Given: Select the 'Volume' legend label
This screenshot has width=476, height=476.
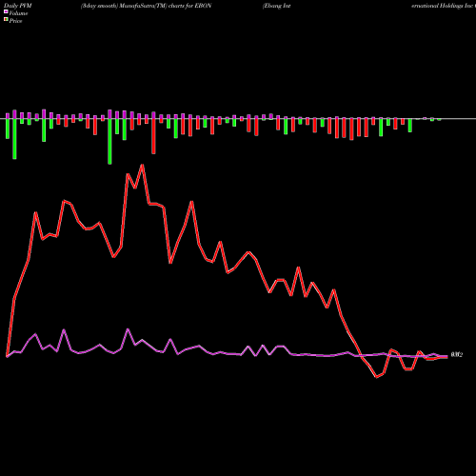Looking at the screenshot, I should tap(18, 13).
